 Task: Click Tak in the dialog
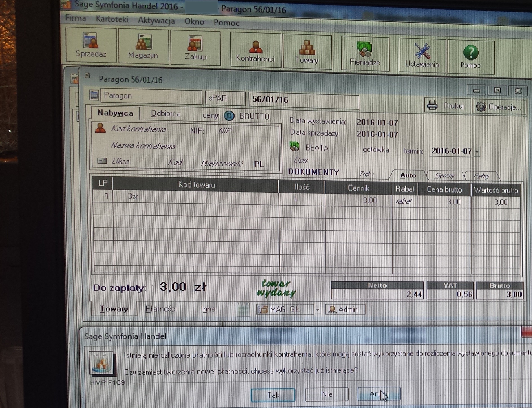[273, 395]
